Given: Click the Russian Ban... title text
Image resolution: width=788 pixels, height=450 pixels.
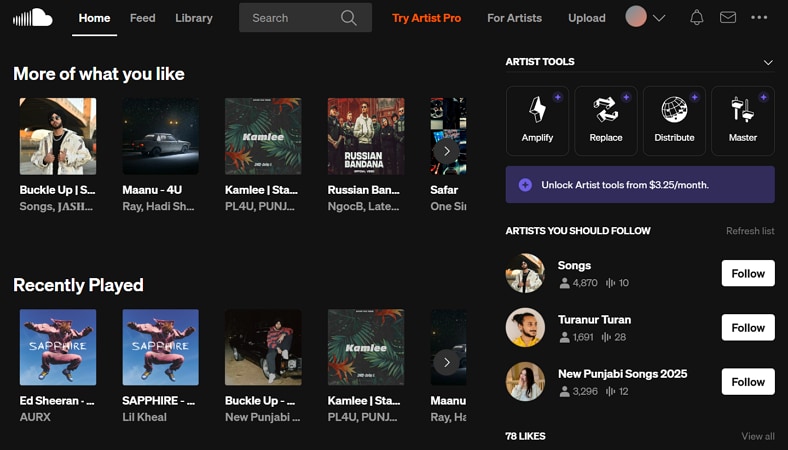Looking at the screenshot, I should click(364, 190).
